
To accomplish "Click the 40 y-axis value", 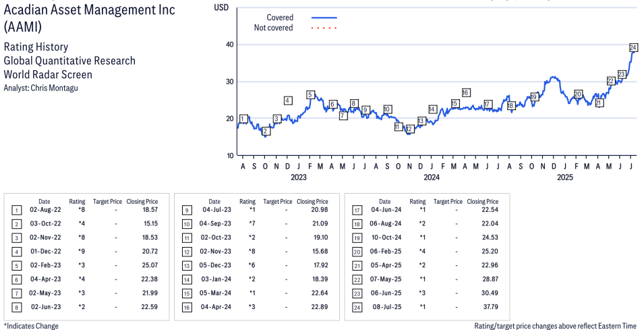I will (x=229, y=45).
